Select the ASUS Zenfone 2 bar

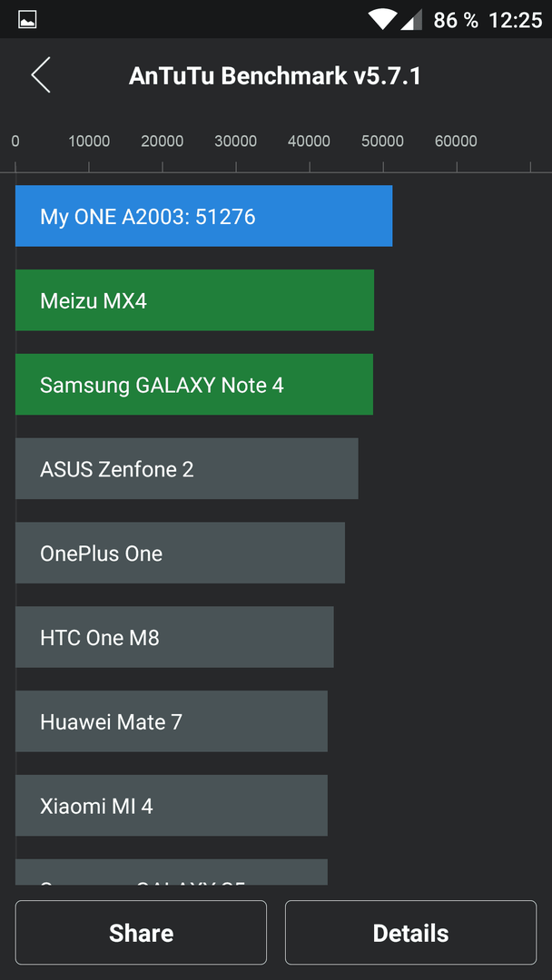(187, 469)
